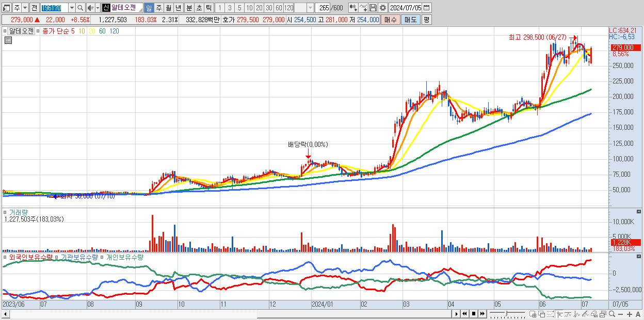Choose interval 3 in number tabs

pyautogui.click(x=230, y=8)
